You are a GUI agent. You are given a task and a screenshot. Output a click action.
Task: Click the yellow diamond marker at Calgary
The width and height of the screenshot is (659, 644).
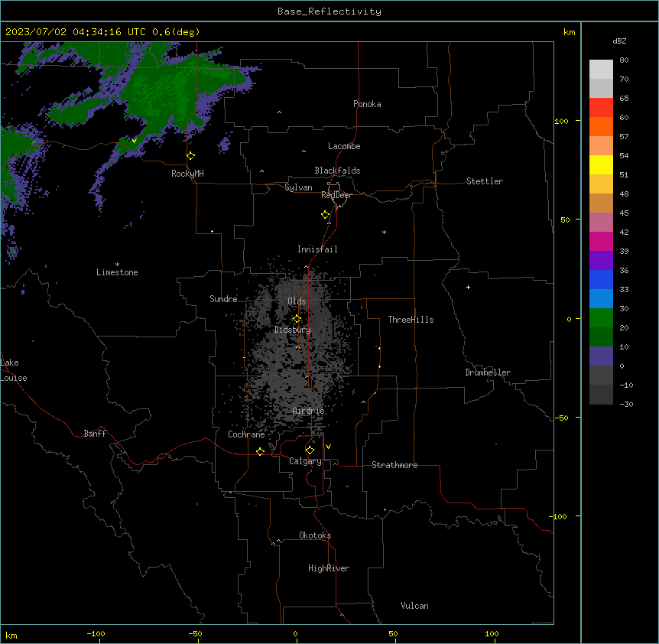pyautogui.click(x=310, y=450)
